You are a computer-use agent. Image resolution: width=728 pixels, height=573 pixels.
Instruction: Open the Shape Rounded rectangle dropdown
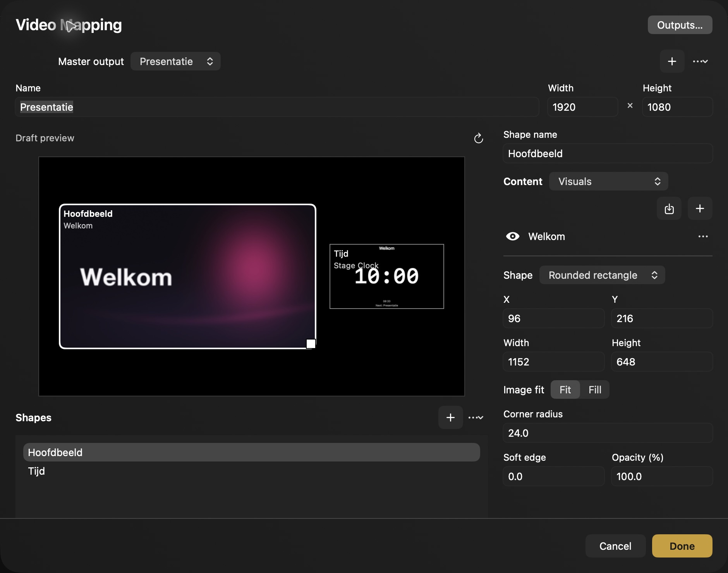tap(602, 275)
